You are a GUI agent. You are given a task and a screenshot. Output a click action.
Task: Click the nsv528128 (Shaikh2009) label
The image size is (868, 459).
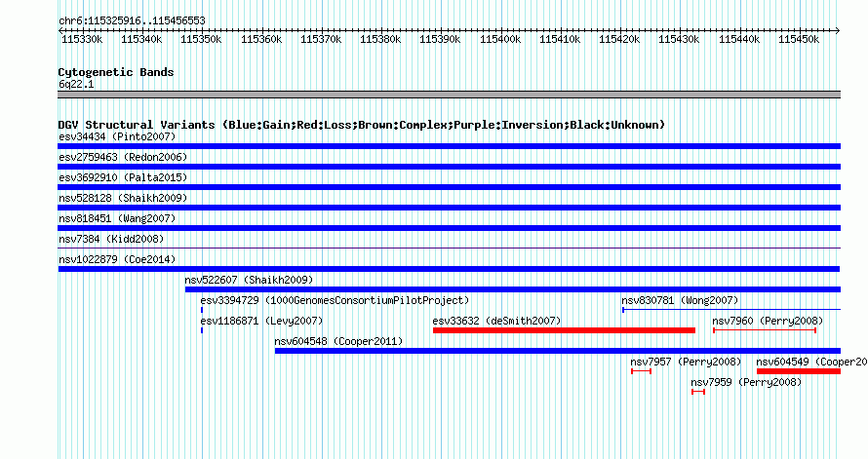pyautogui.click(x=124, y=198)
